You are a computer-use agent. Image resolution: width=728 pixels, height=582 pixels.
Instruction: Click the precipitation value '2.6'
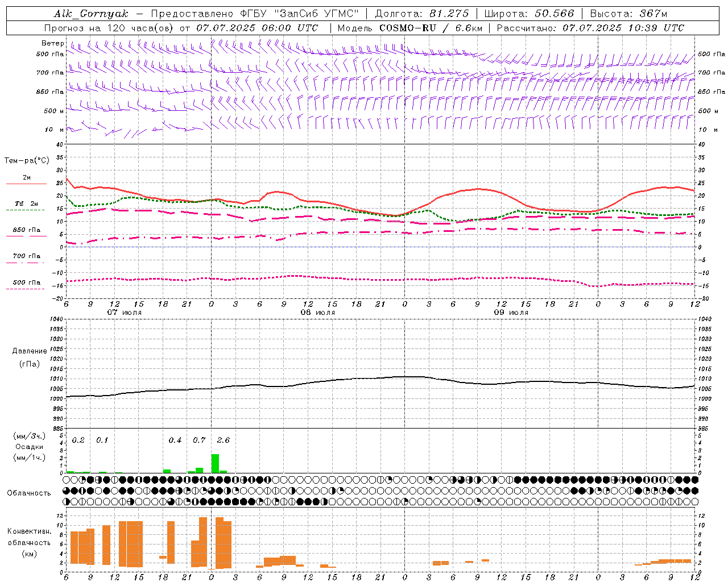pyautogui.click(x=224, y=440)
